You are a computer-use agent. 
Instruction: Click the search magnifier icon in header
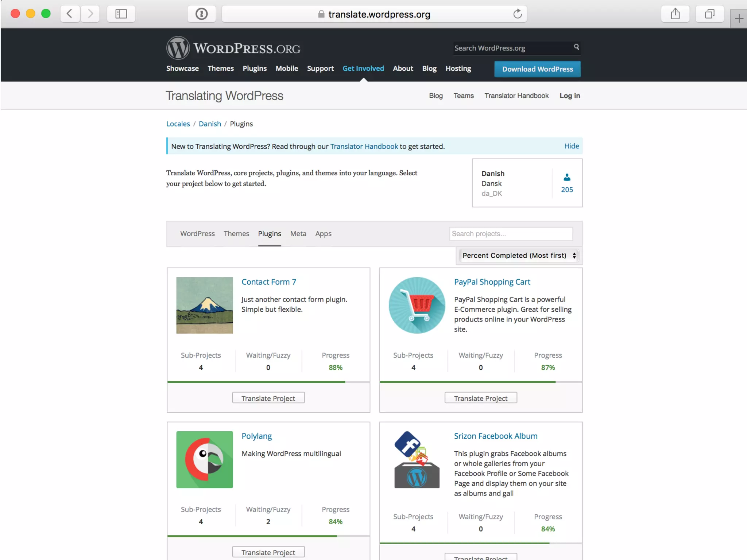576,47
